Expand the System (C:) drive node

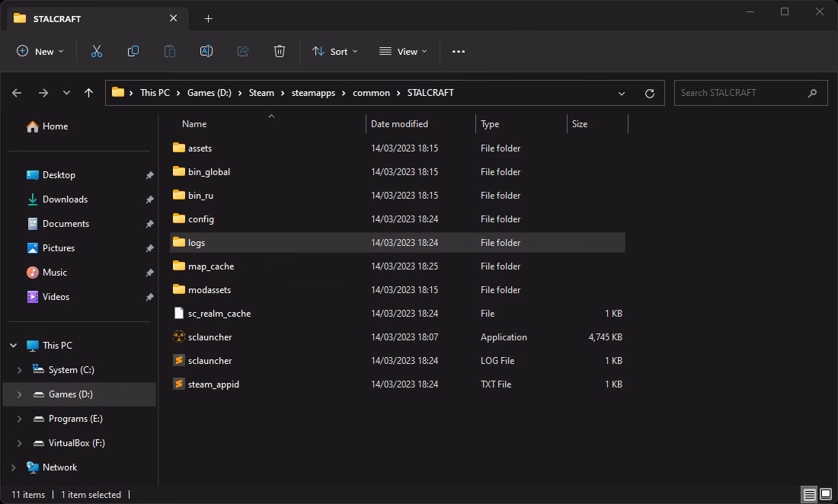pos(20,370)
